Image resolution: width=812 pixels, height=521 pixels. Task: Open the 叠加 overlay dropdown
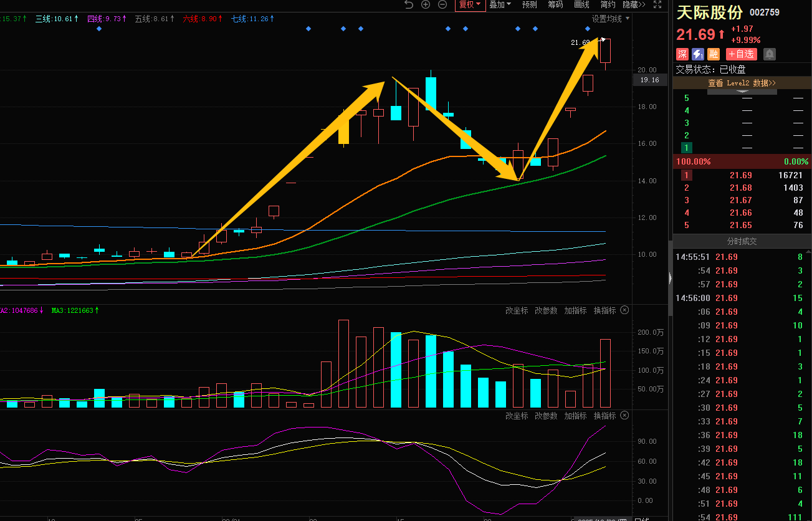click(500, 4)
